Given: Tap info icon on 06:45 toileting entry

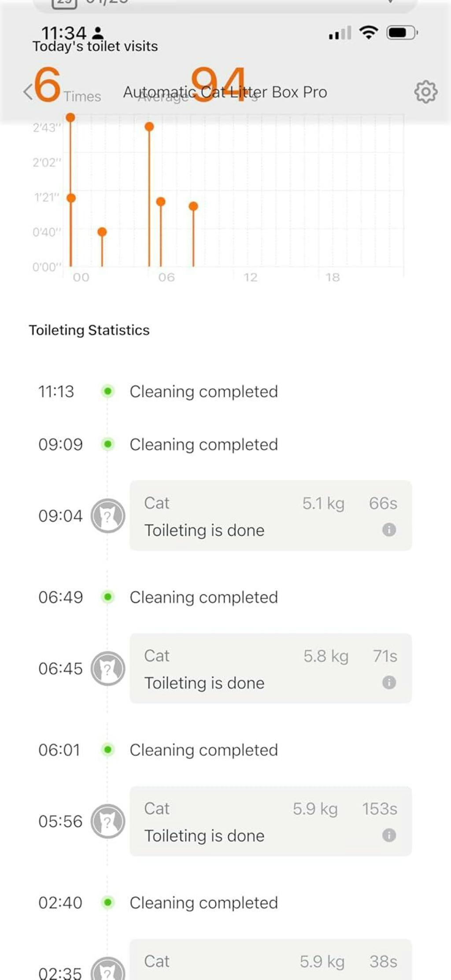Looking at the screenshot, I should click(389, 682).
